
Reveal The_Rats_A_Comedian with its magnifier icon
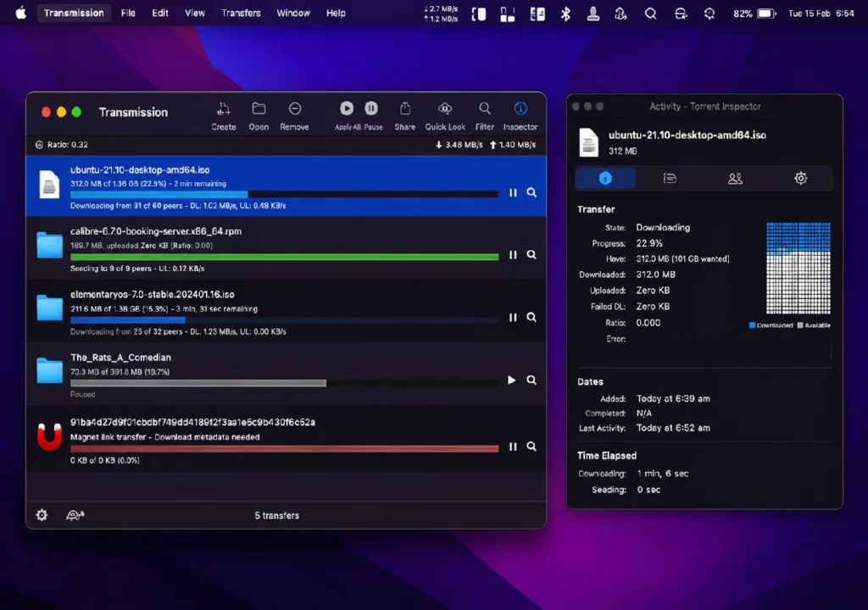pos(531,380)
